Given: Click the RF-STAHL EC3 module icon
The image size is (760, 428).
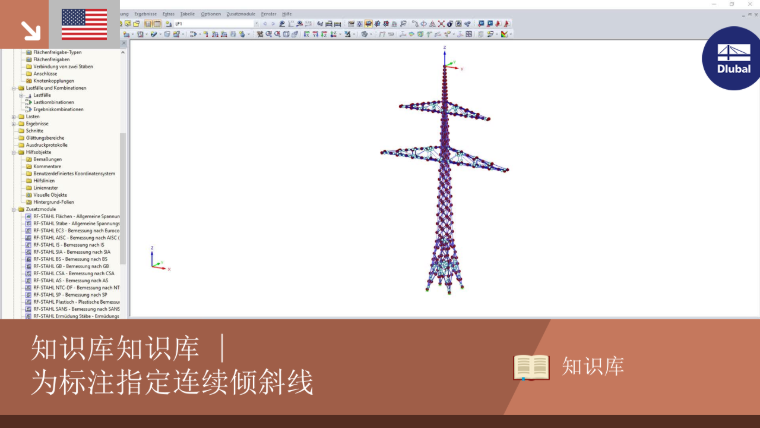Looking at the screenshot, I should 28,231.
